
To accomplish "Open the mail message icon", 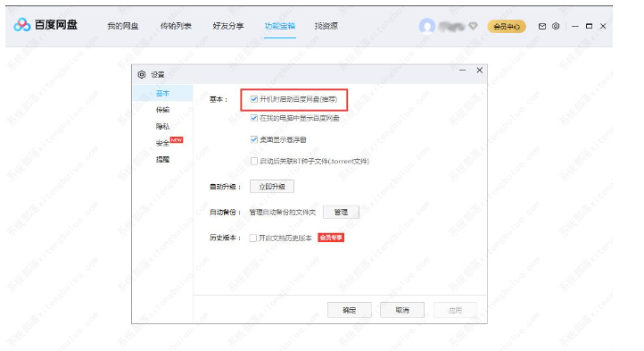I will [542, 26].
